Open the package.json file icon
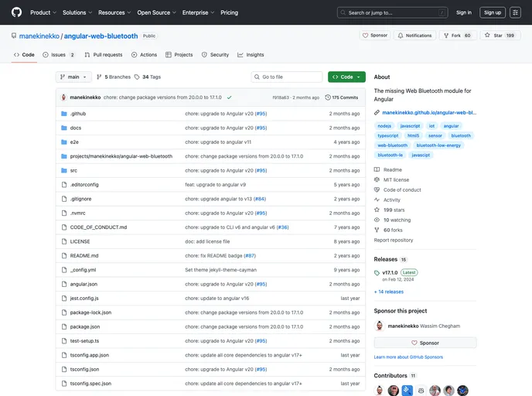The width and height of the screenshot is (532, 396). point(63,326)
